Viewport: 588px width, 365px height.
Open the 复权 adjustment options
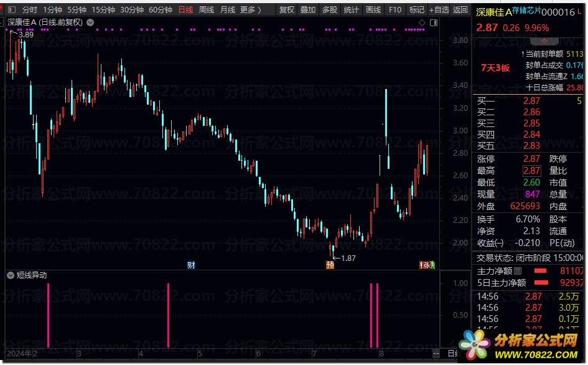pyautogui.click(x=286, y=10)
